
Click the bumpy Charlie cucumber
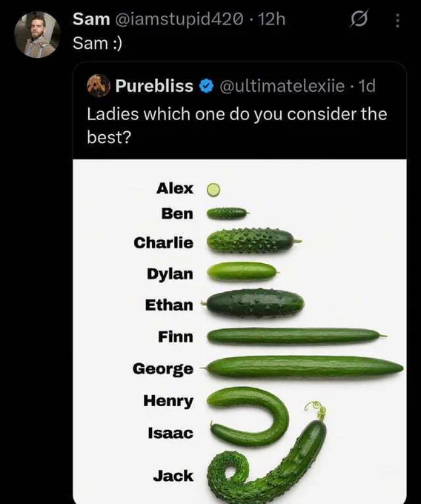(x=254, y=240)
